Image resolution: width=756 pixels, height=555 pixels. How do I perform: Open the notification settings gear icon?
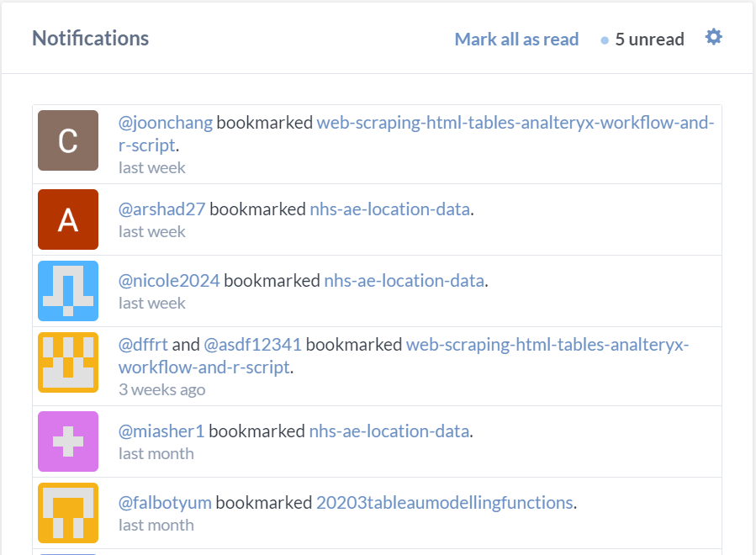713,38
